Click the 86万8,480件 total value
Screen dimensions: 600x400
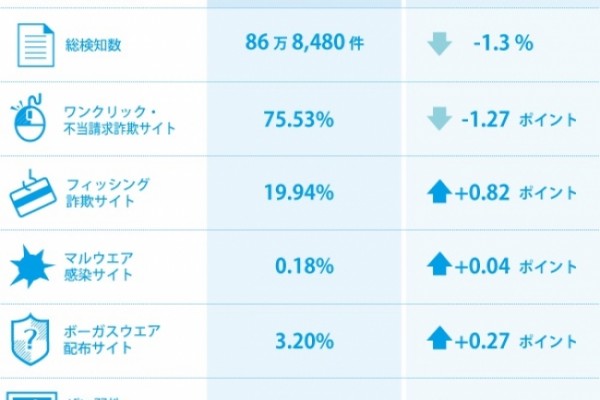coord(305,42)
